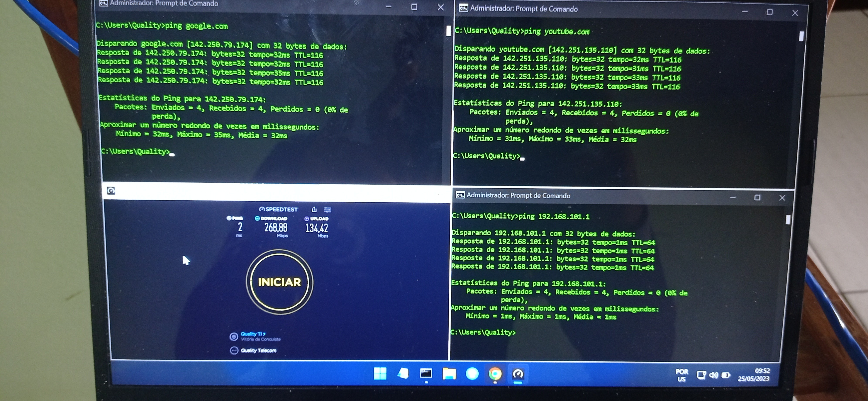
Task: Open File Explorer from the taskbar
Action: point(449,374)
